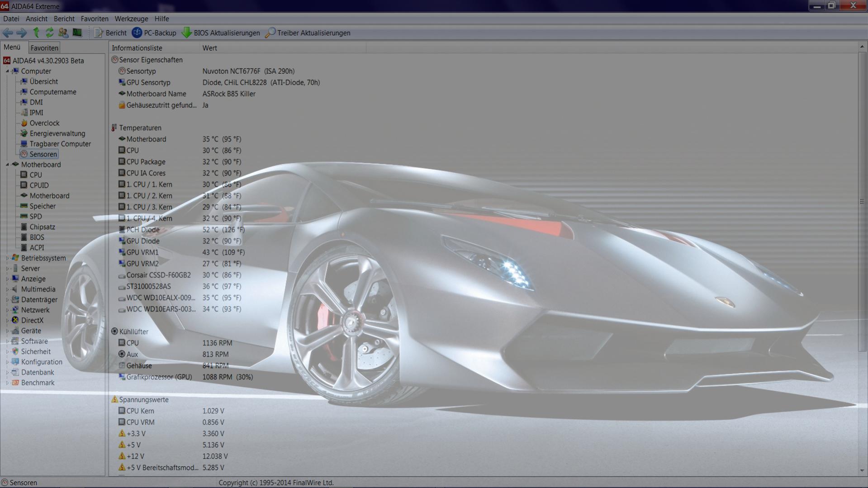Open the Bericht report wizard
868x488 pixels.
110,33
